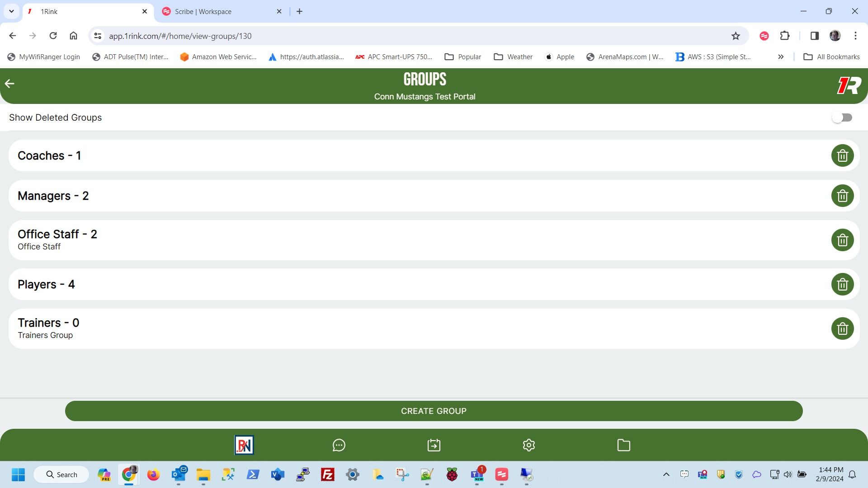Open browser tab search dropdown arrow
The height and width of the screenshot is (488, 868).
11,11
